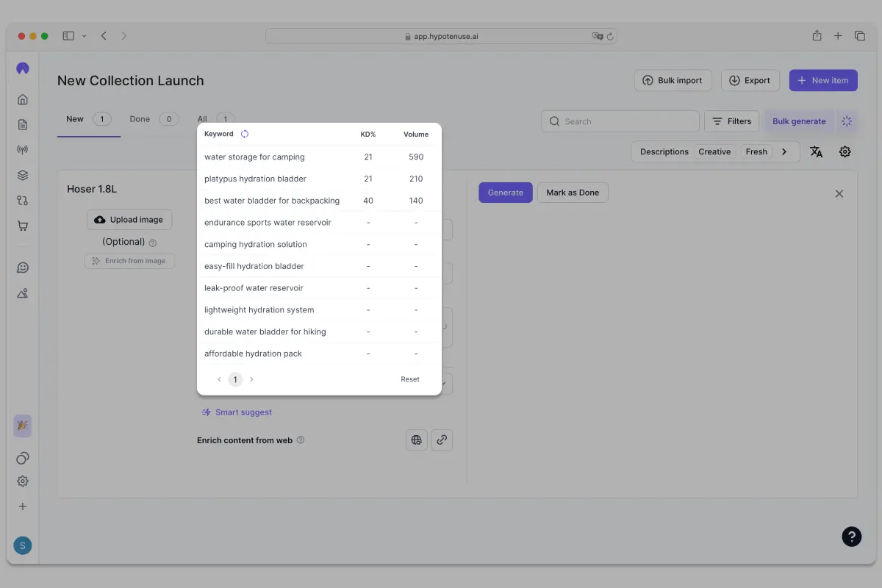882x588 pixels.
Task: Open the Filters button
Action: click(x=732, y=121)
